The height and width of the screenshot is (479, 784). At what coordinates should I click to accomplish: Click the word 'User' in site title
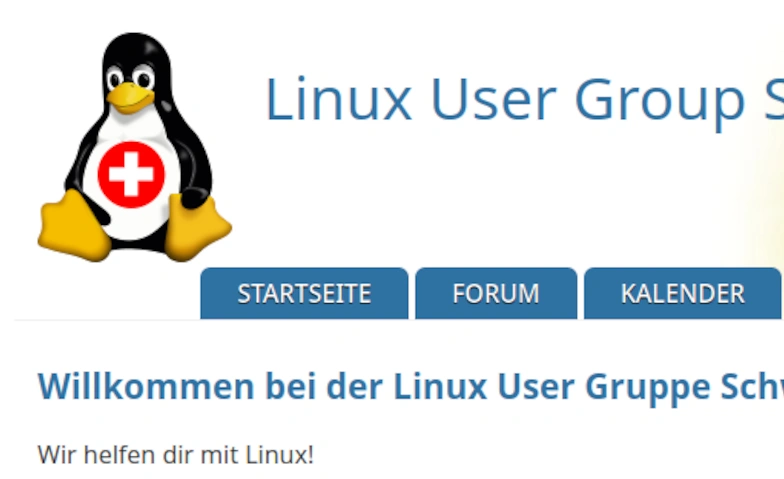(494, 99)
